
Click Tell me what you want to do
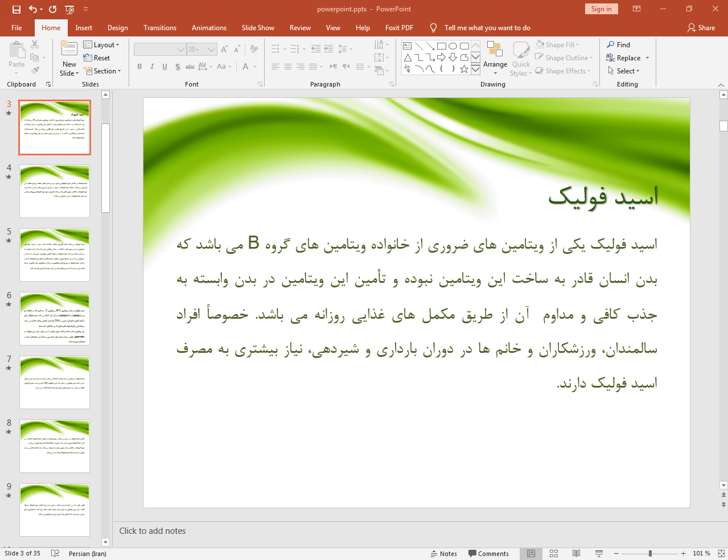coord(487,28)
